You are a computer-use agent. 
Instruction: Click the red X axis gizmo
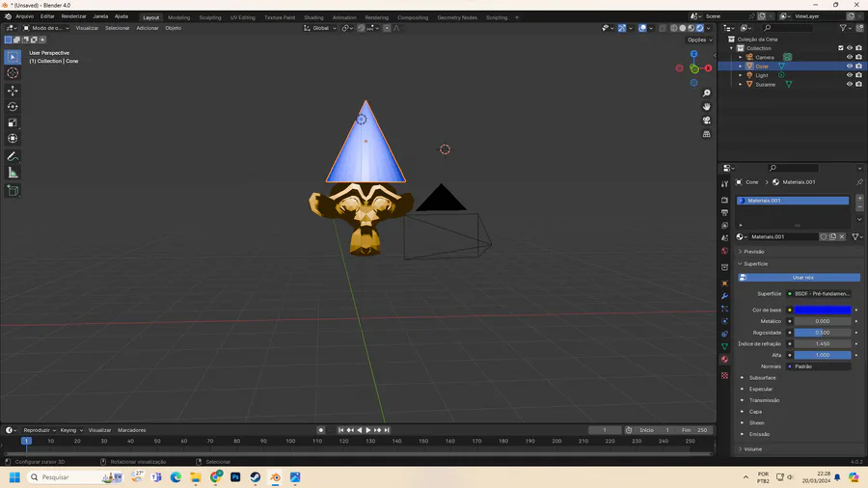coord(708,68)
